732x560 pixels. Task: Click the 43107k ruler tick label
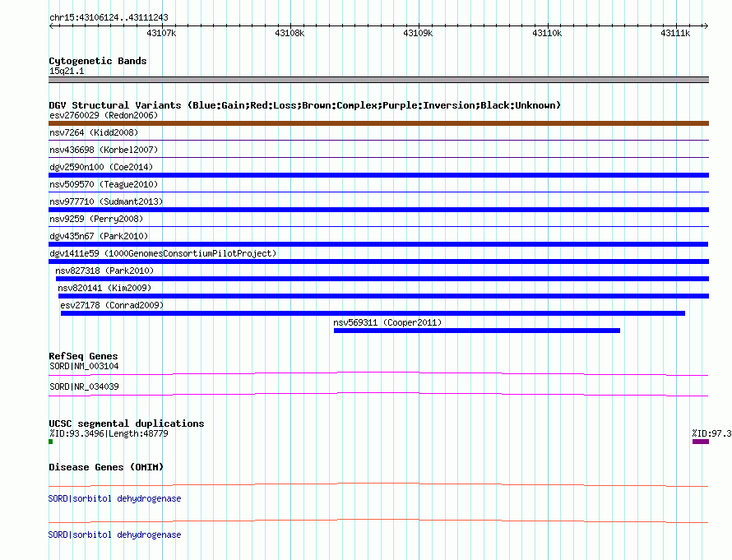point(161,33)
